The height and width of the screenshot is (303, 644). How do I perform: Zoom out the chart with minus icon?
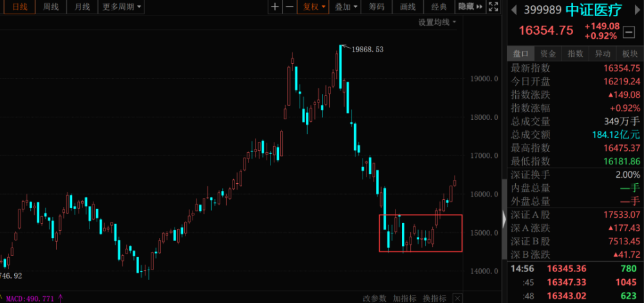pos(290,6)
